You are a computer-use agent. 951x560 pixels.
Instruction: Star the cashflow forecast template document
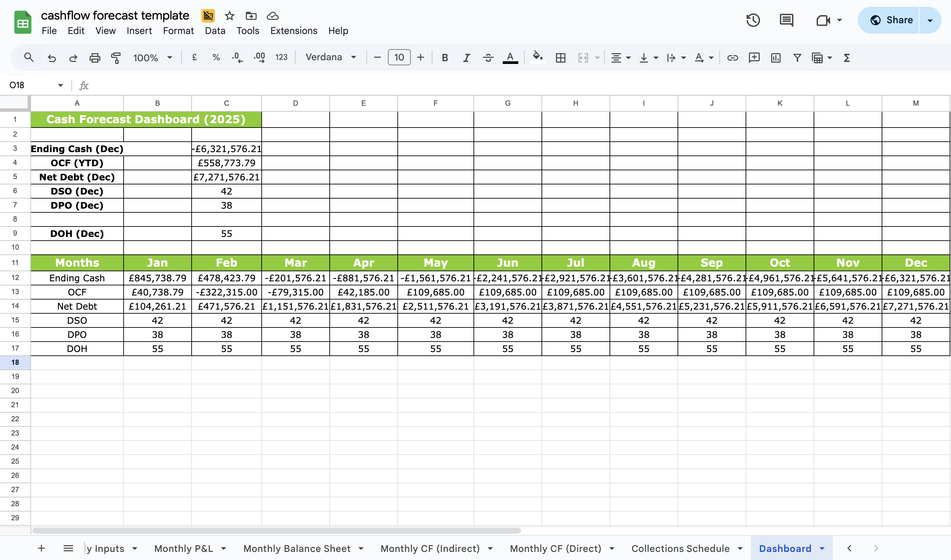tap(230, 16)
